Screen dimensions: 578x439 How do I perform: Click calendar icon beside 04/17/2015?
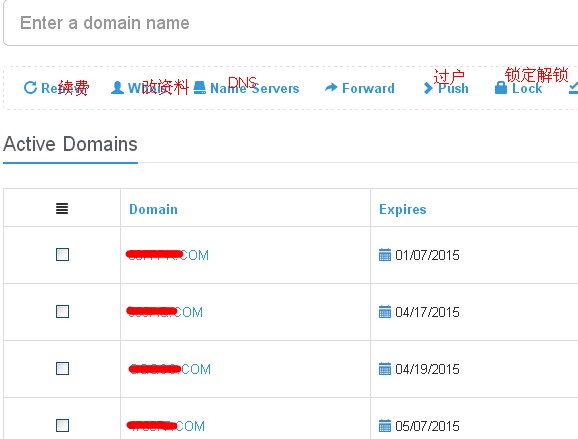[x=384, y=312]
